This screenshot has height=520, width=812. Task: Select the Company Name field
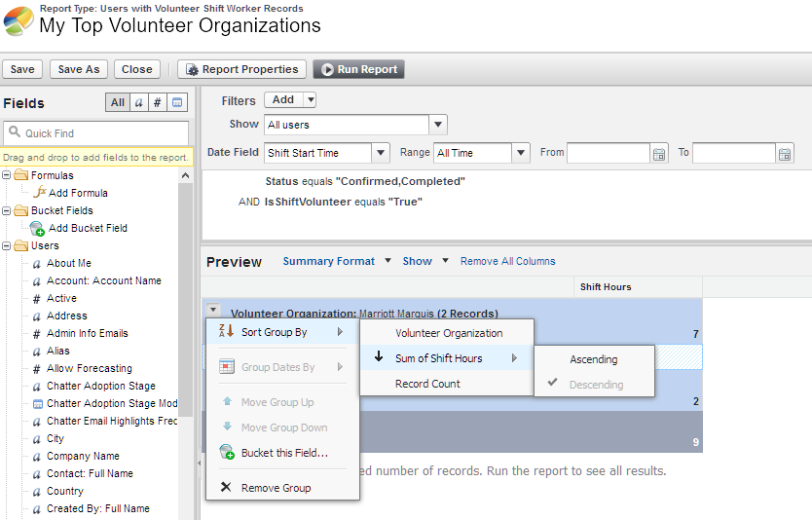coord(84,457)
